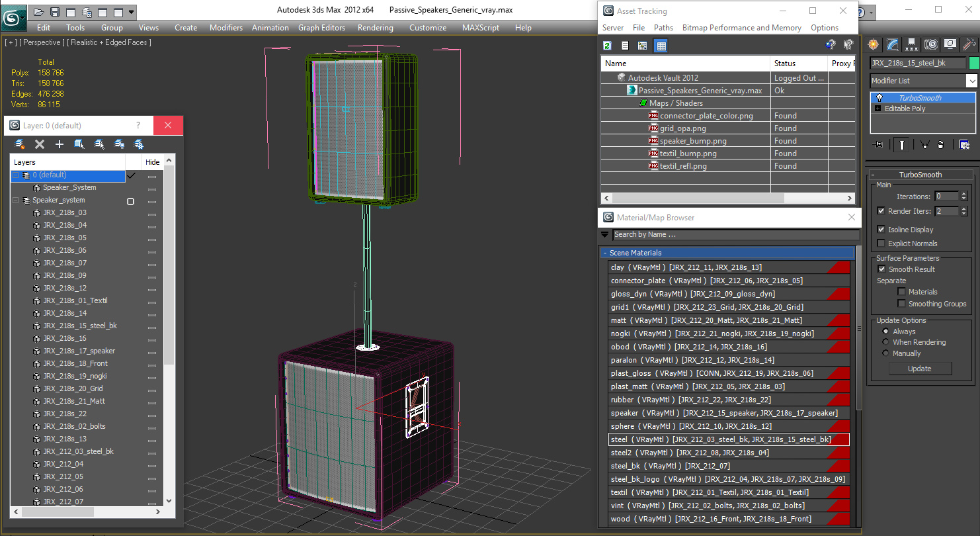
Task: Toggle Render Iters checkbox
Action: tap(881, 211)
